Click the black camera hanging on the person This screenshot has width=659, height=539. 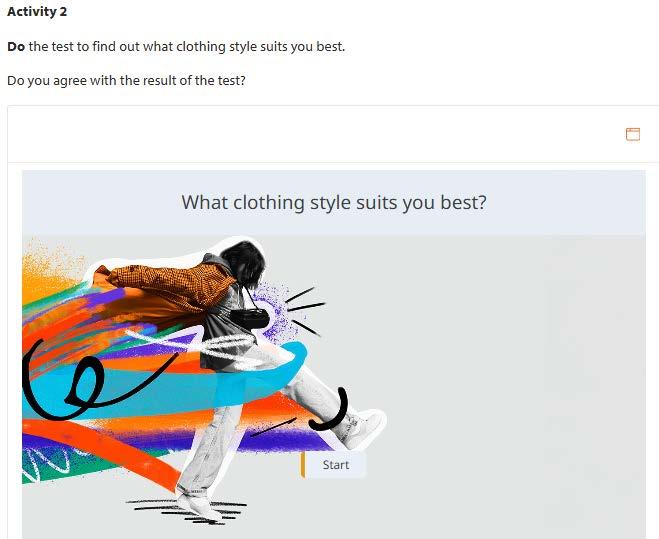point(249,319)
